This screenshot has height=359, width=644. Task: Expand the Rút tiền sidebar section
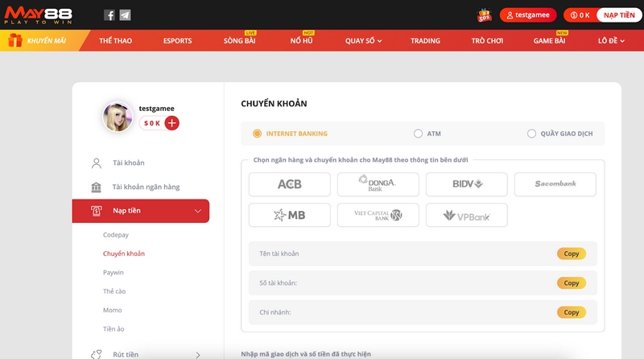pyautogui.click(x=198, y=353)
